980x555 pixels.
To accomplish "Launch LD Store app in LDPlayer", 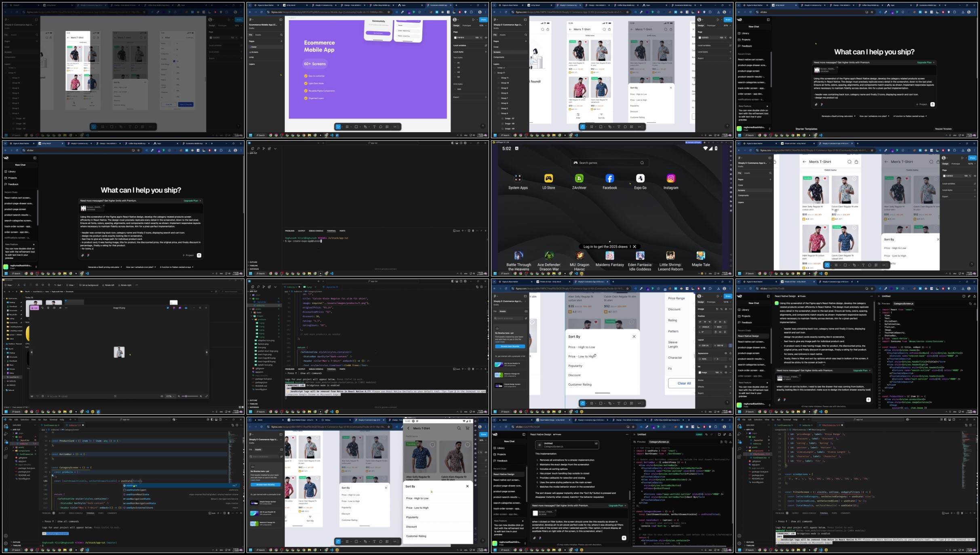I will pyautogui.click(x=548, y=178).
